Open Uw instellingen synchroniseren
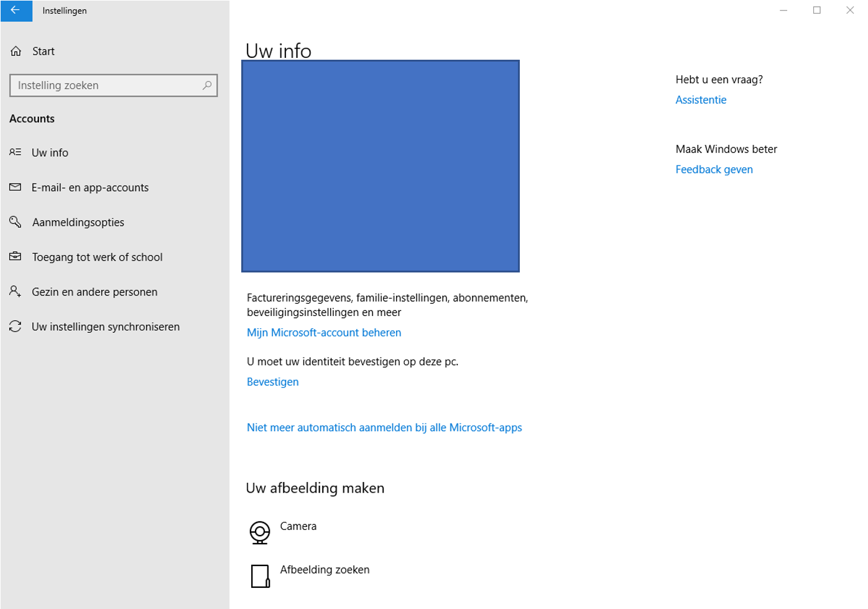868x609 pixels. point(106,327)
